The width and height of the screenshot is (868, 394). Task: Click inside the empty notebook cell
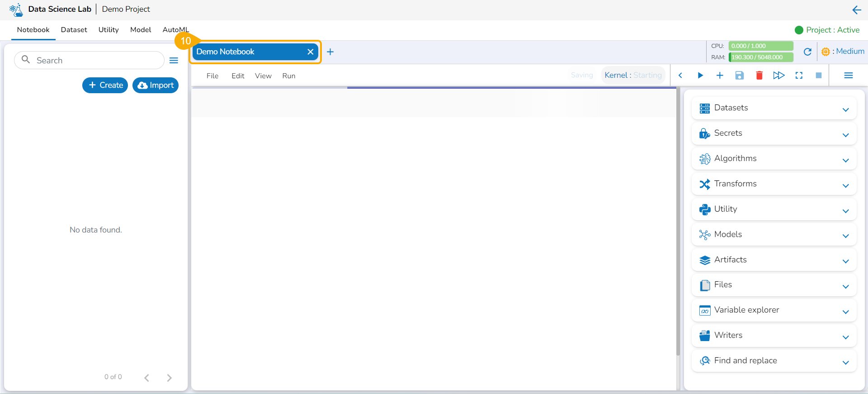click(x=434, y=103)
